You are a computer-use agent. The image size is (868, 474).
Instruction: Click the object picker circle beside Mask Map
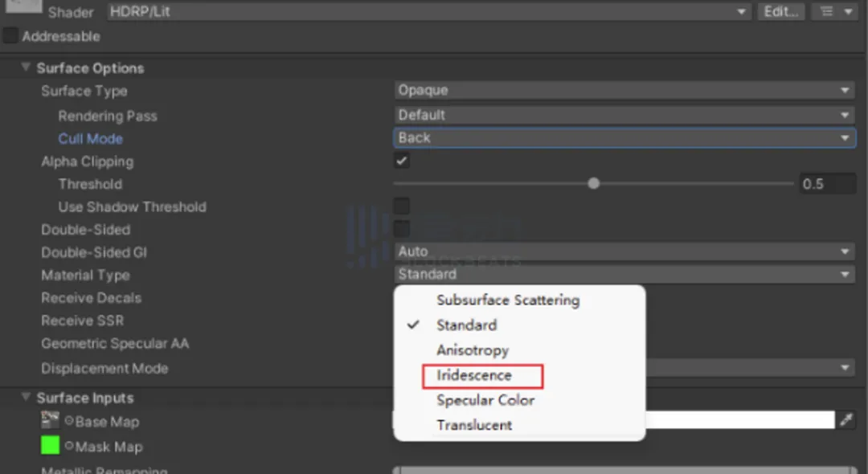[69, 447]
